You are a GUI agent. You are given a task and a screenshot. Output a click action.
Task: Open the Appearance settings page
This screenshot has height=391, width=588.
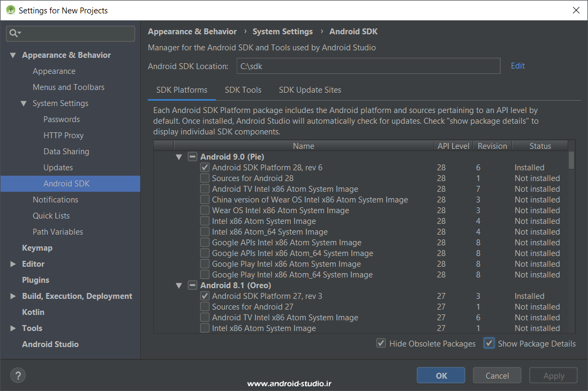[x=54, y=71]
